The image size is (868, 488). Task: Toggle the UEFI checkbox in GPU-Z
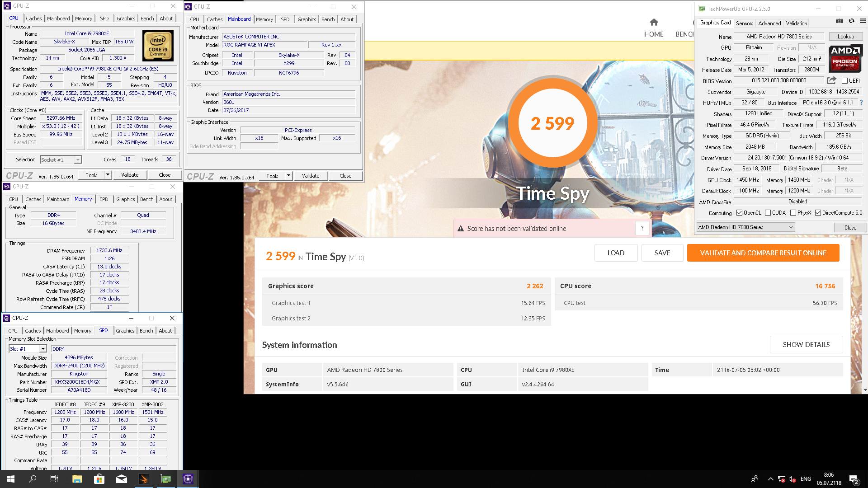(844, 81)
